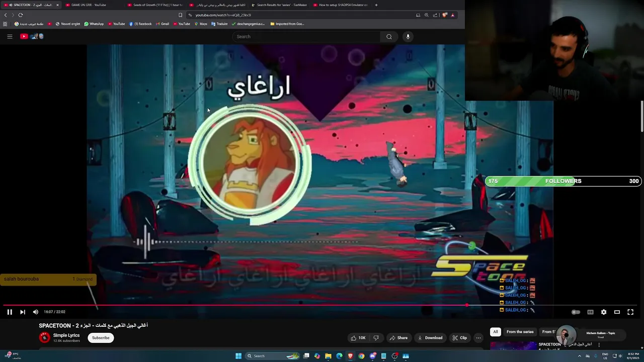Mute the video volume speaker icon
This screenshot has height=362, width=644.
point(36,312)
